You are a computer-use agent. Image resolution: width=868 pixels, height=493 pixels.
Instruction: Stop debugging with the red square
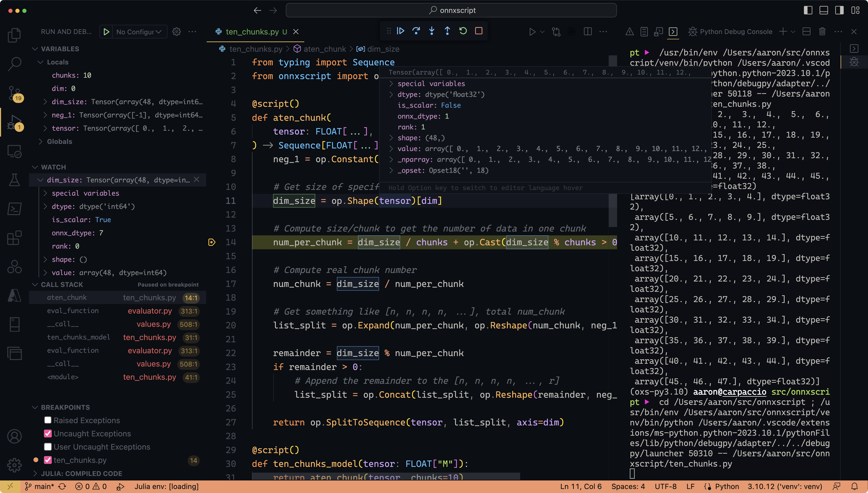coord(479,31)
